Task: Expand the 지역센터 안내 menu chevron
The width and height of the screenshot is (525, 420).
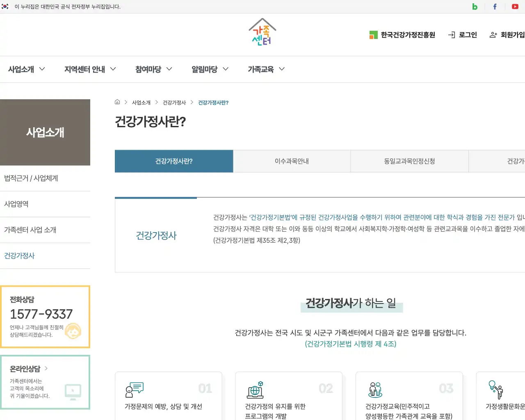Action: point(113,69)
